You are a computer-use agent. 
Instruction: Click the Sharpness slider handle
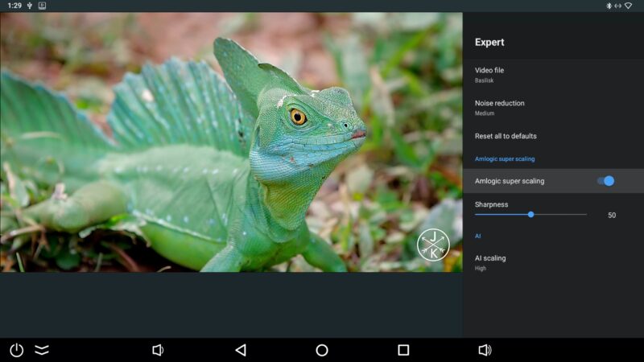point(531,215)
